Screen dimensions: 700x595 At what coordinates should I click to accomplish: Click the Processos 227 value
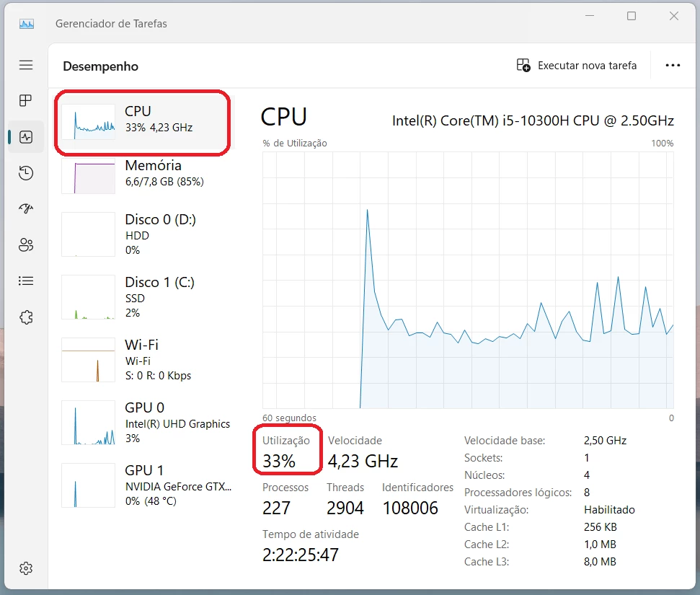point(276,508)
